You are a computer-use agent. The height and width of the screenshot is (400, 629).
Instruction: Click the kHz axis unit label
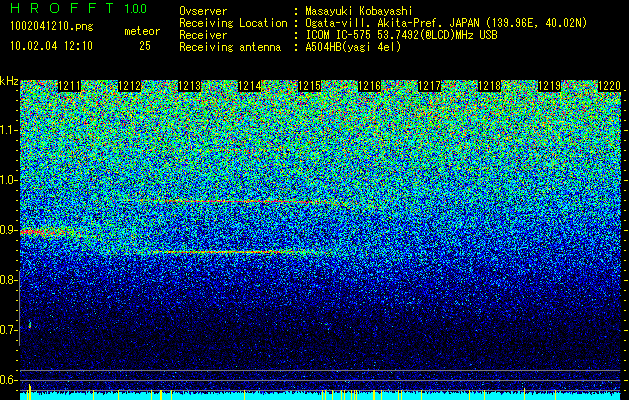(x=9, y=81)
